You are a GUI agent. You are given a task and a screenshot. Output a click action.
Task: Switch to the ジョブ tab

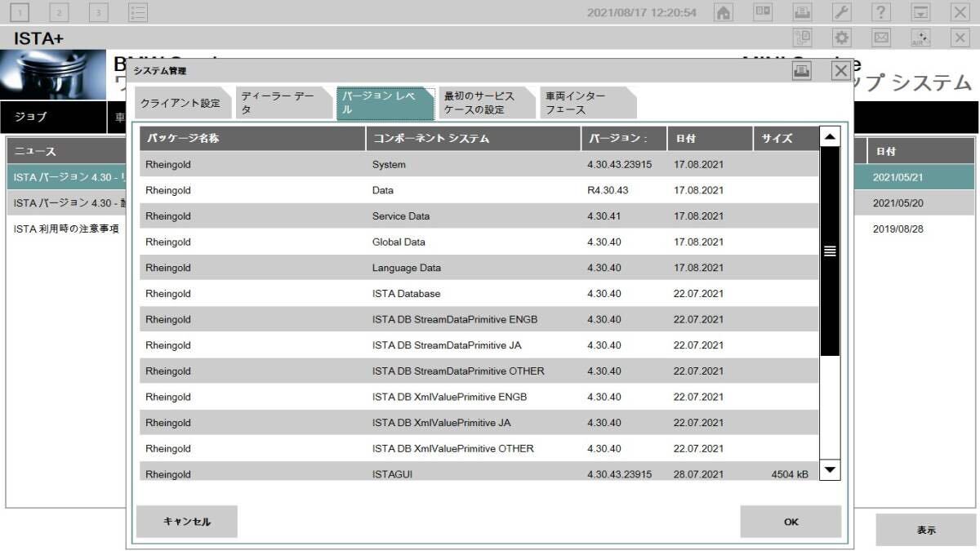pyautogui.click(x=33, y=117)
